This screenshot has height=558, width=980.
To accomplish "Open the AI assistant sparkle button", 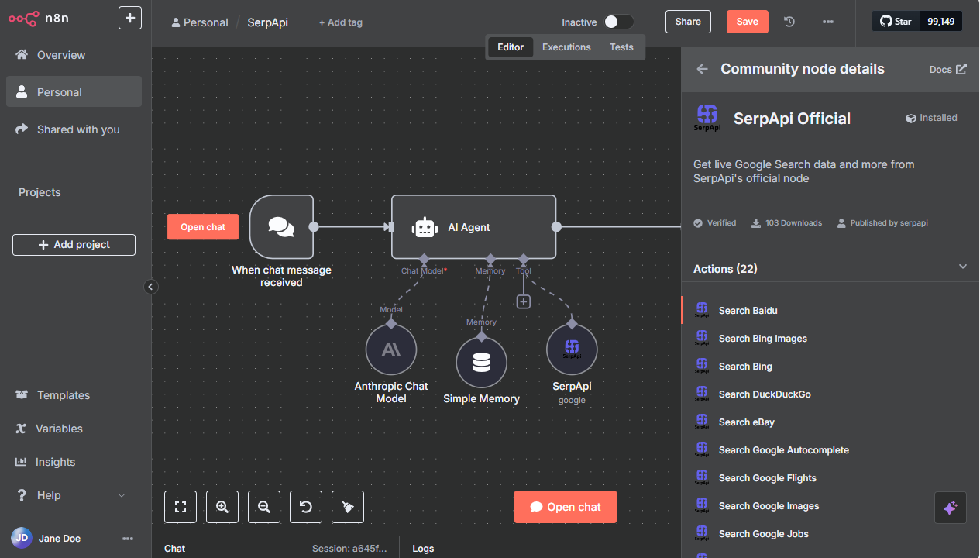I will (x=951, y=508).
